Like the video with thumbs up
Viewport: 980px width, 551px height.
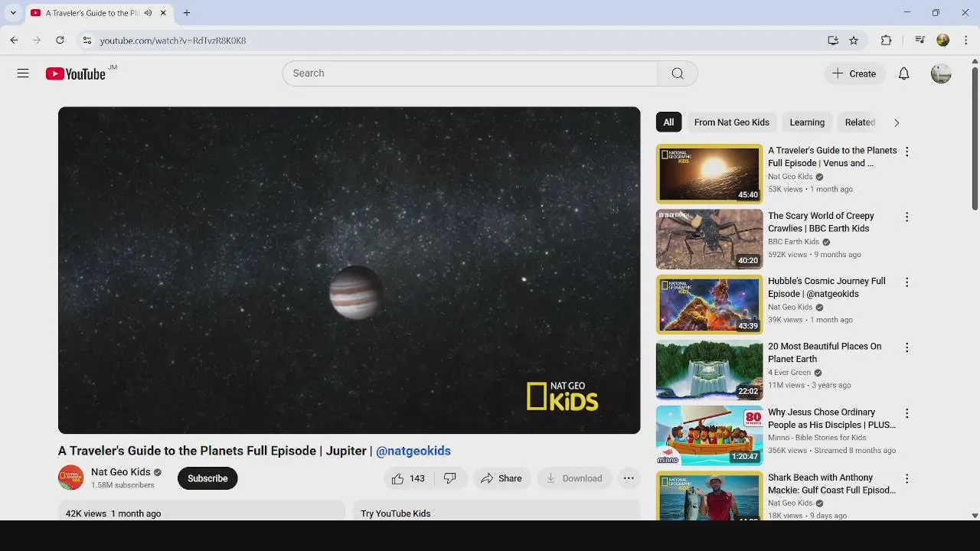click(408, 478)
